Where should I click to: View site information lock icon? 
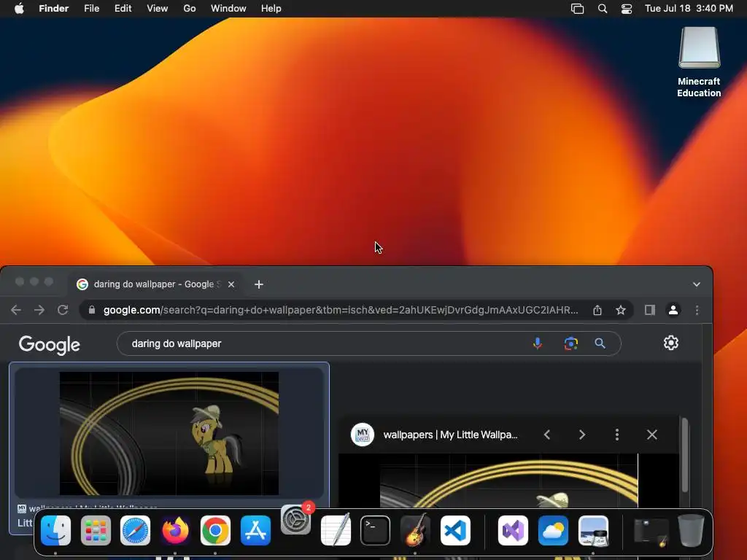click(x=92, y=310)
